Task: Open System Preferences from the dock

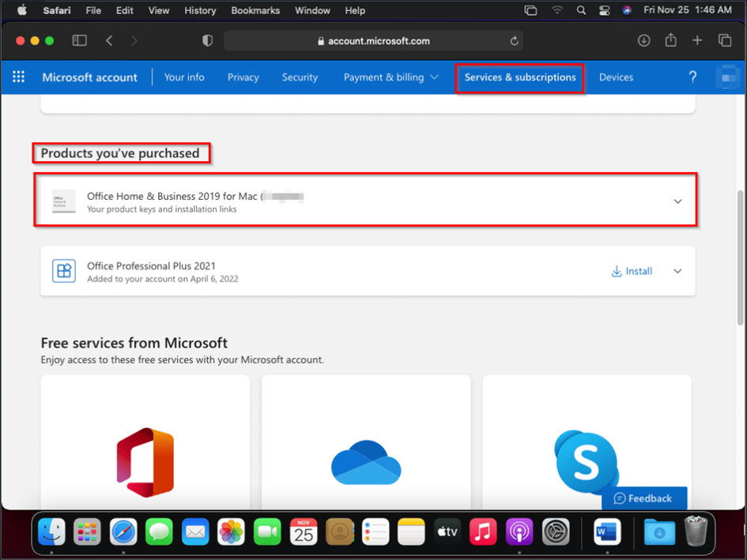Action: pyautogui.click(x=556, y=532)
